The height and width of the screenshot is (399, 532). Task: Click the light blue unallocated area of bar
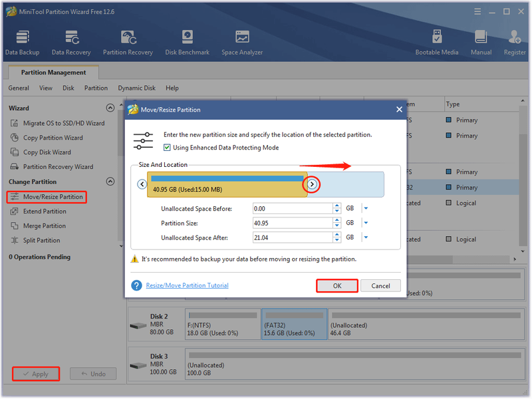[x=350, y=185]
